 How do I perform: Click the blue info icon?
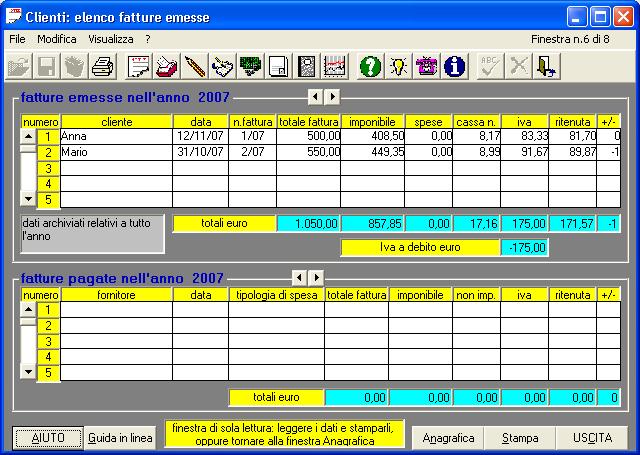(x=455, y=66)
